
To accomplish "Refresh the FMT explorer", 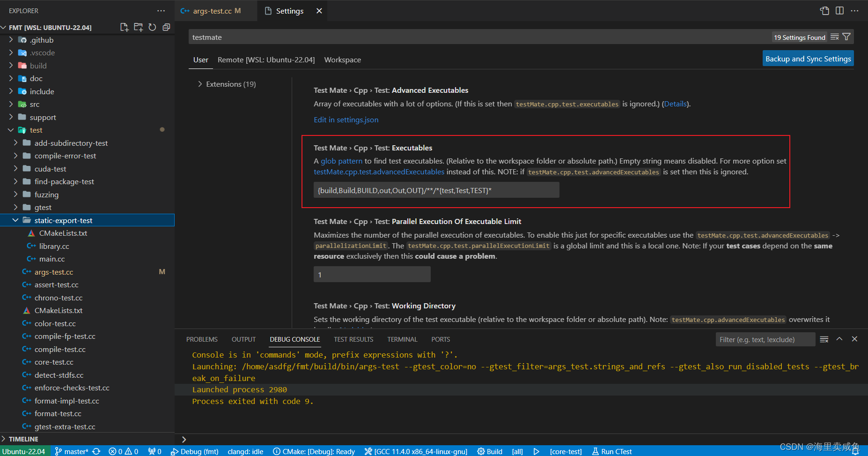I will pos(153,27).
